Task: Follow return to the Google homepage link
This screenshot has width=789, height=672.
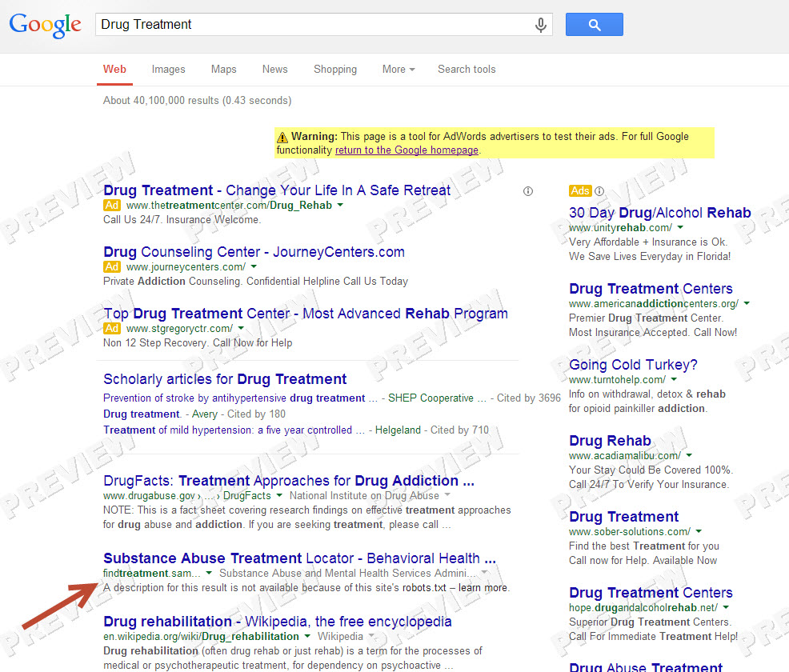Action: 407,150
